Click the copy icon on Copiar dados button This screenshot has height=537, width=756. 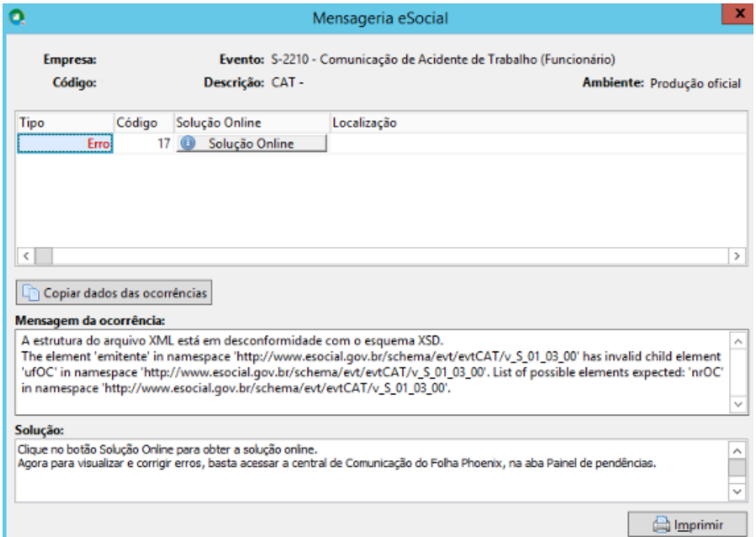pyautogui.click(x=31, y=293)
